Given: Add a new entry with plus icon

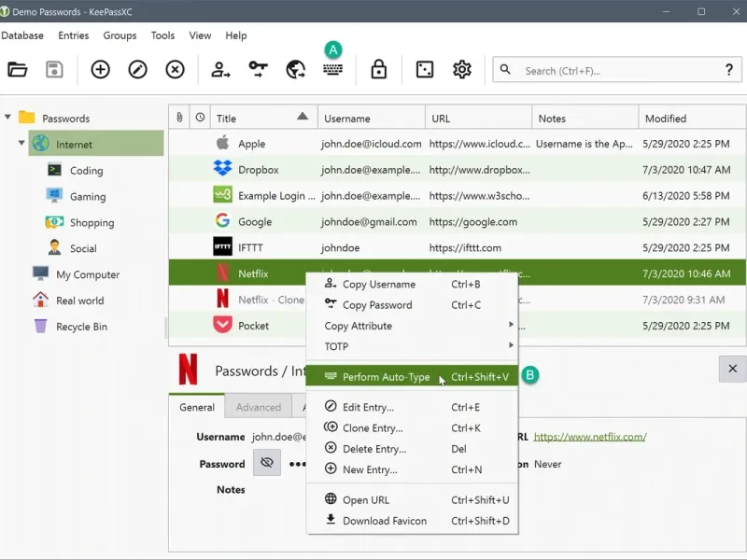Looking at the screenshot, I should tap(100, 69).
